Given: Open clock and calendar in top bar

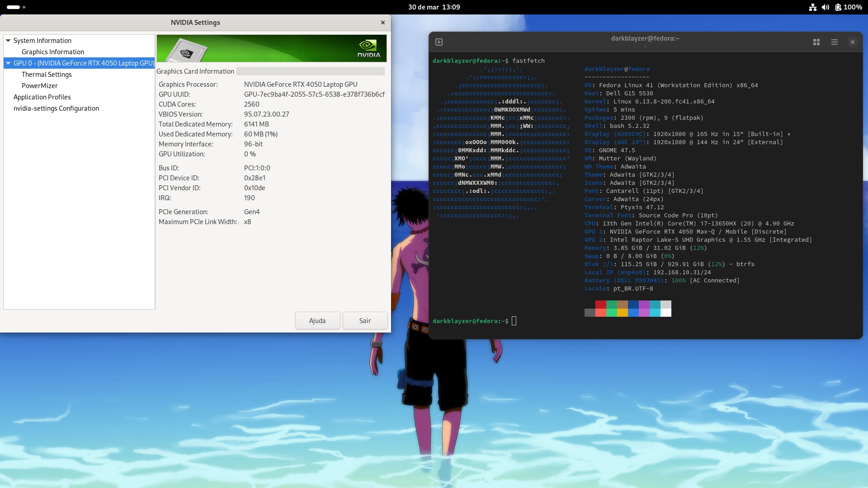Looking at the screenshot, I should [x=434, y=7].
